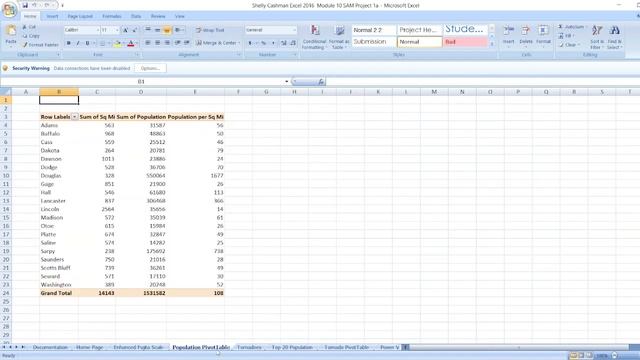Screen dimensions: 640x360
Task: Activate the Format Painter
Action: coord(40,44)
